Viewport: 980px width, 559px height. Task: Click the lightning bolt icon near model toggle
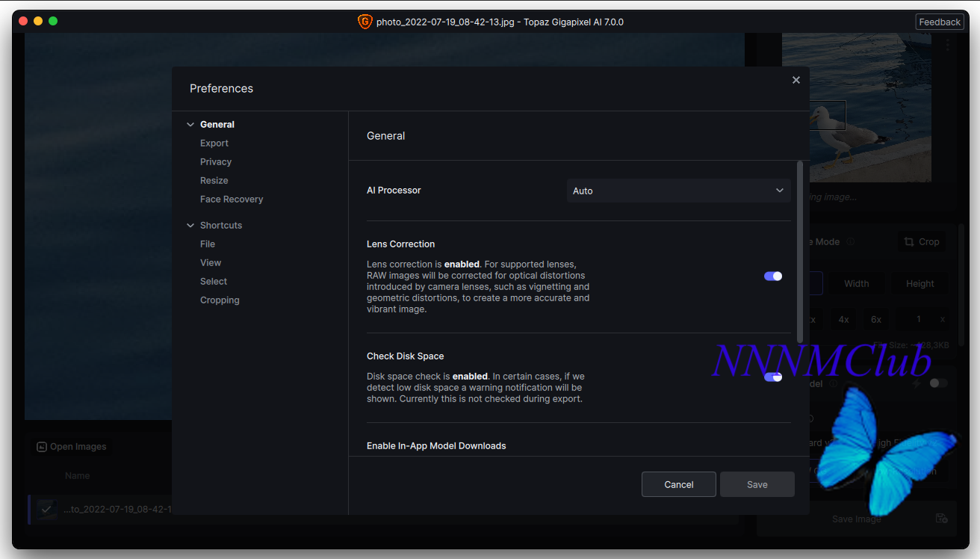[917, 383]
